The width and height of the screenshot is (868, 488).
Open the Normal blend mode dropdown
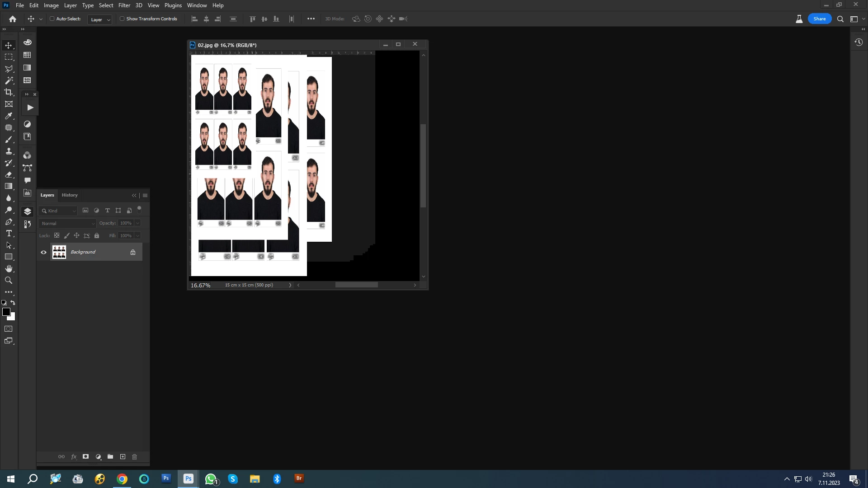[x=68, y=223]
